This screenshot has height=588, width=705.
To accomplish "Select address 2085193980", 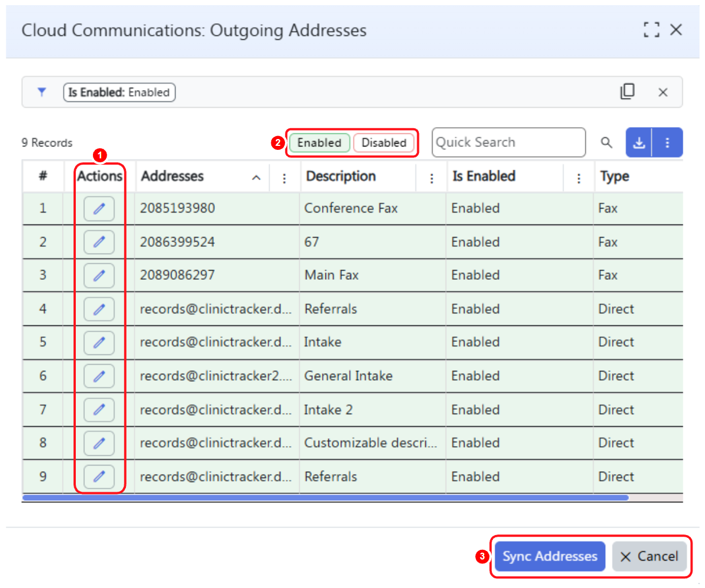I will 177,208.
